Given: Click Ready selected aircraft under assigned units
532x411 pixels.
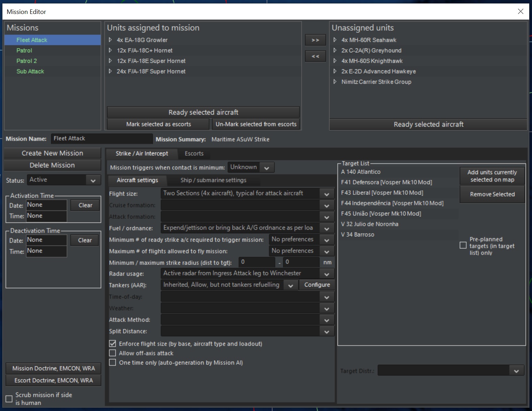Looking at the screenshot, I should pos(203,112).
